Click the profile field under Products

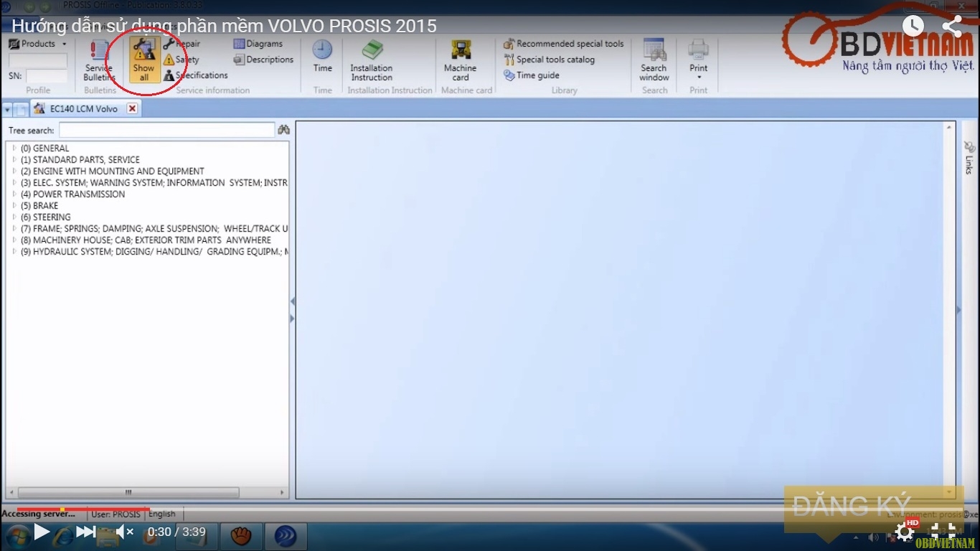tap(38, 60)
